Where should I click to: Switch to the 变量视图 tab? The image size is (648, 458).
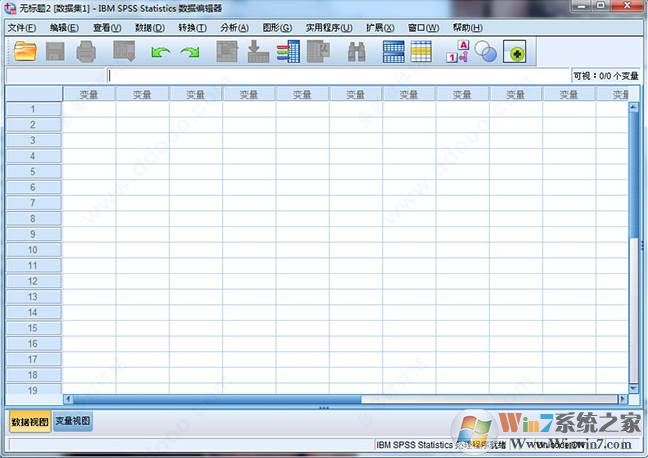click(73, 422)
